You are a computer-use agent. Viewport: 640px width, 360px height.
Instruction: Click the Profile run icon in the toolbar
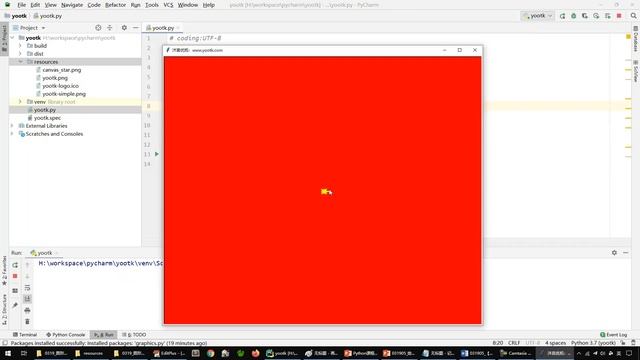click(x=596, y=16)
